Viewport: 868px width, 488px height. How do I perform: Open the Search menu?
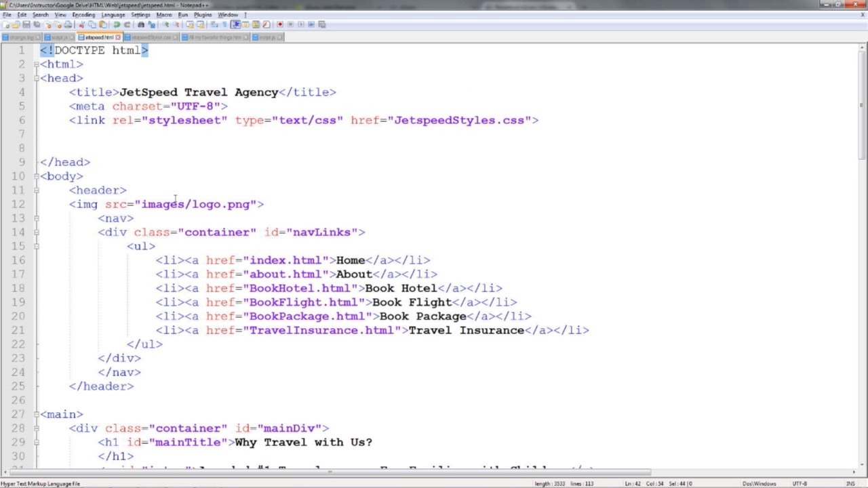41,14
